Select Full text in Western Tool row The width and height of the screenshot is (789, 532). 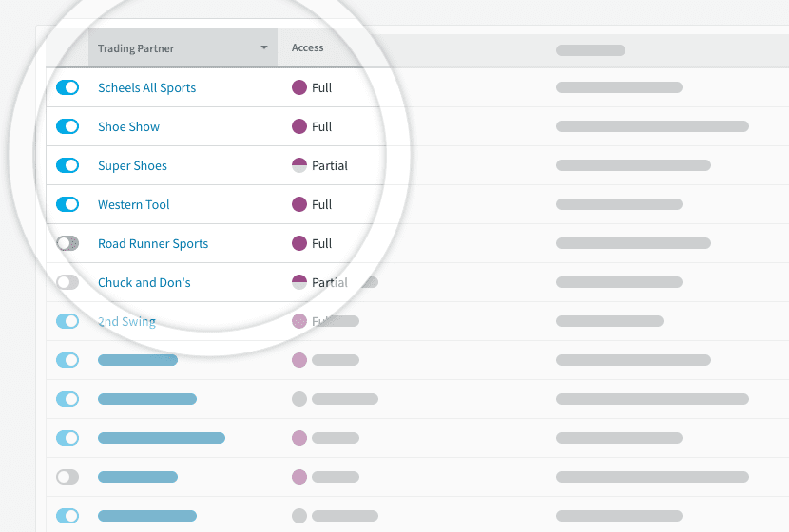[321, 204]
